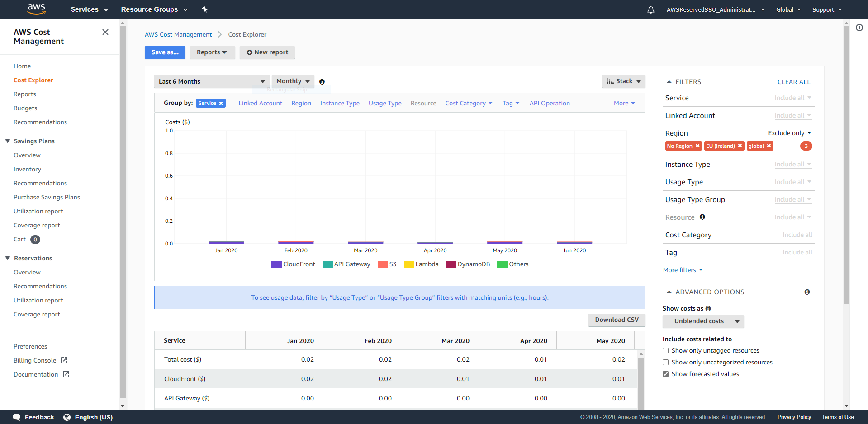
Task: Click Privacy Policy link
Action: pos(794,417)
